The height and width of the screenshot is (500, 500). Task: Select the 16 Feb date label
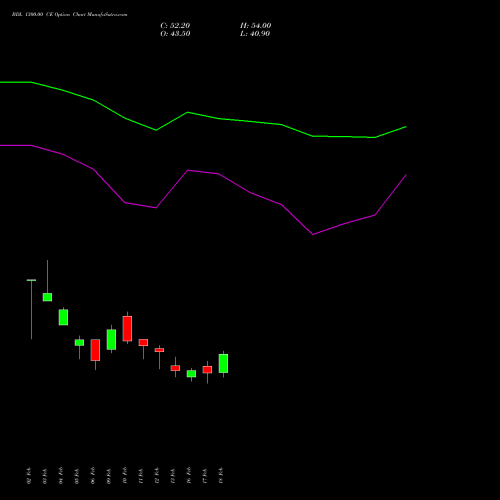pyautogui.click(x=189, y=476)
